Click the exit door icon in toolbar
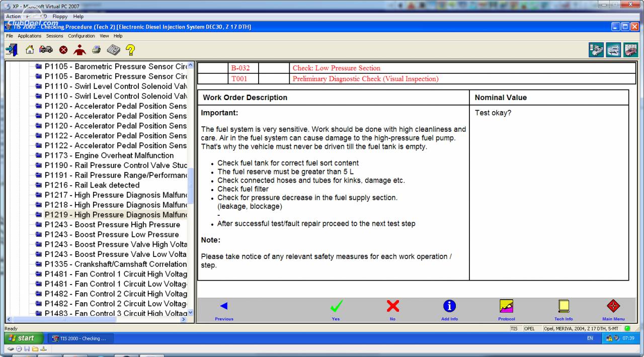This screenshot has height=357, width=644. click(12, 50)
